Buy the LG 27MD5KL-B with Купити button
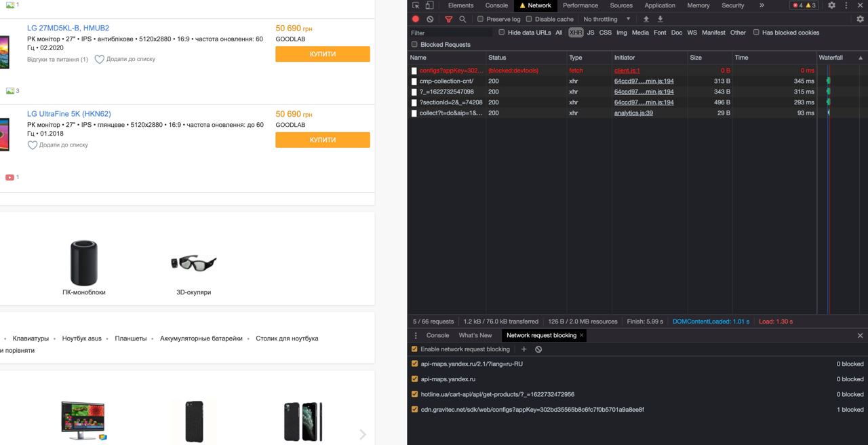 coord(323,54)
